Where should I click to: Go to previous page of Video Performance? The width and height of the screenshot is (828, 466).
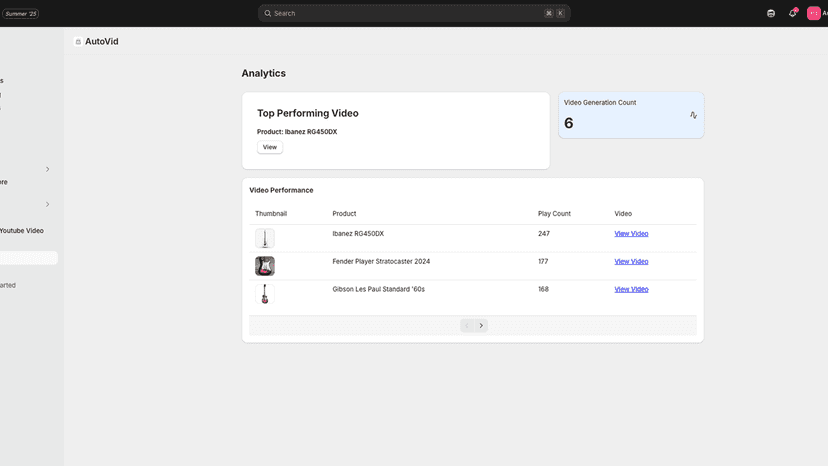click(467, 325)
